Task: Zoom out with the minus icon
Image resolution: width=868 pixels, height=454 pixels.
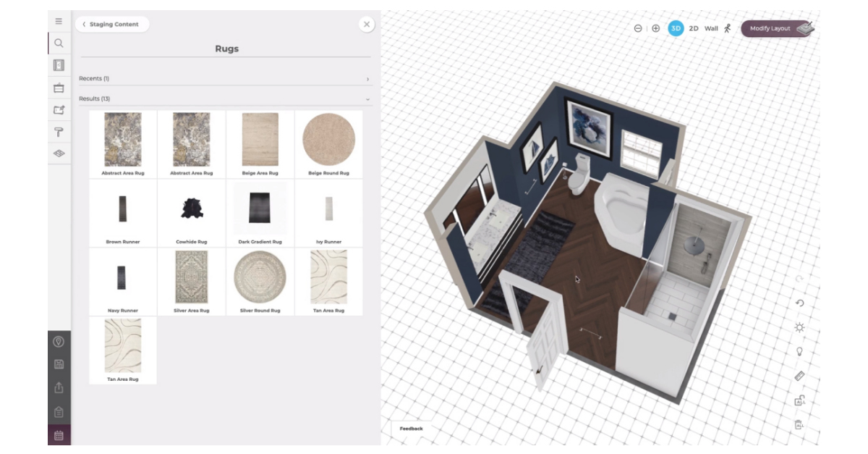Action: click(x=638, y=28)
